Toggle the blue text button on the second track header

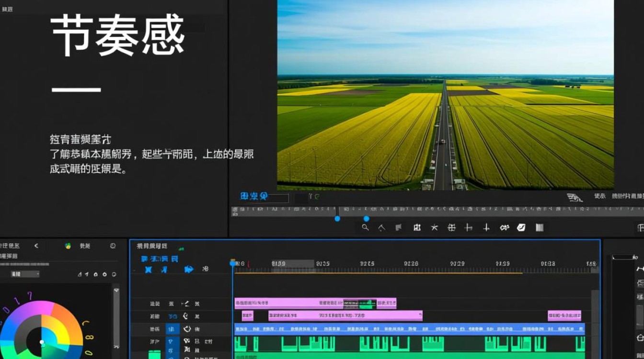[172, 316]
